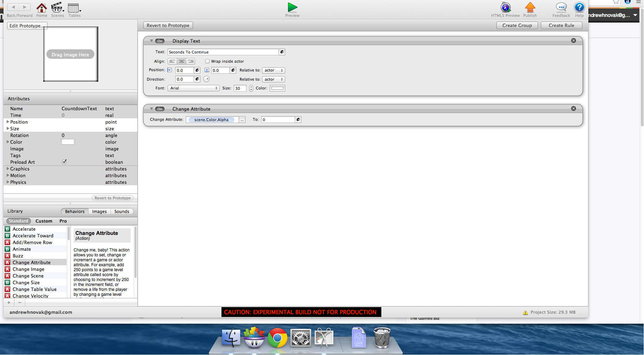
Task: Click the Create Group button
Action: tap(517, 25)
